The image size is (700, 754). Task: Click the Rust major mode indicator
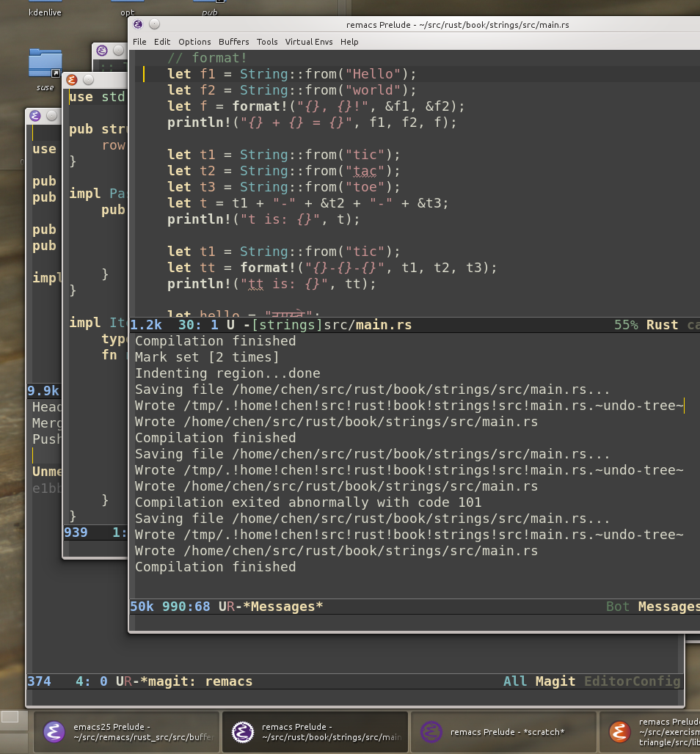tap(662, 325)
